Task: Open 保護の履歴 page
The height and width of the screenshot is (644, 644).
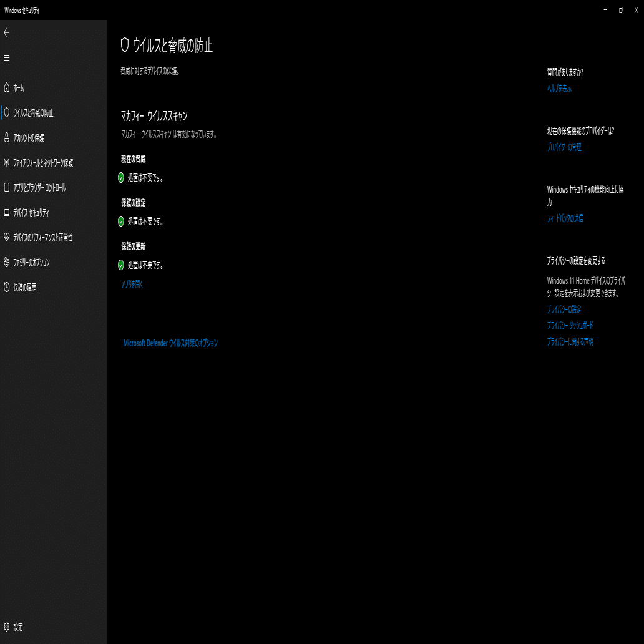Action: [54, 287]
